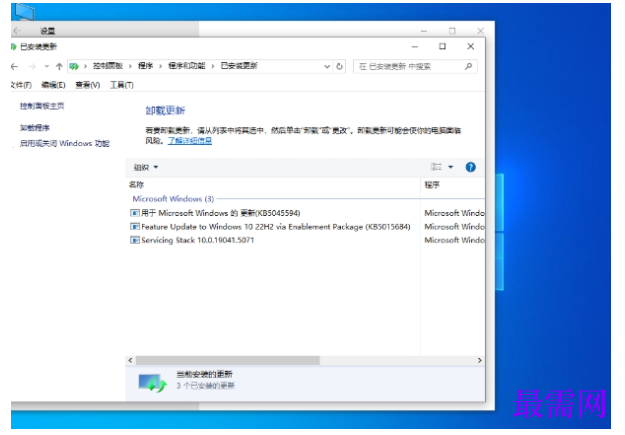Open 控制面板主页 link
The height and width of the screenshot is (435, 625).
pos(42,106)
